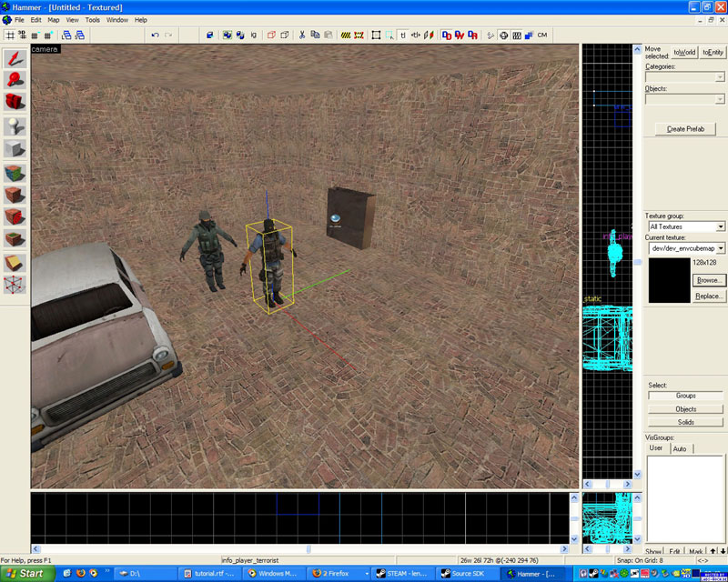Click the save window state icon

pyautogui.click(x=80, y=35)
